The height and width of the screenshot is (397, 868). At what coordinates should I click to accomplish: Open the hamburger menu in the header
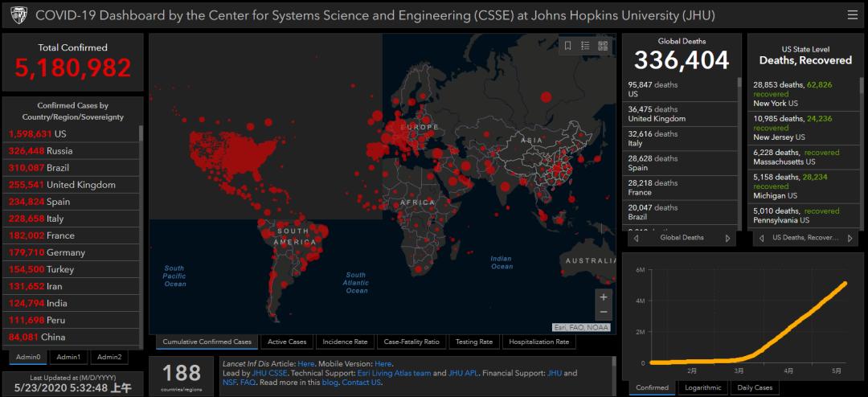[x=852, y=15]
